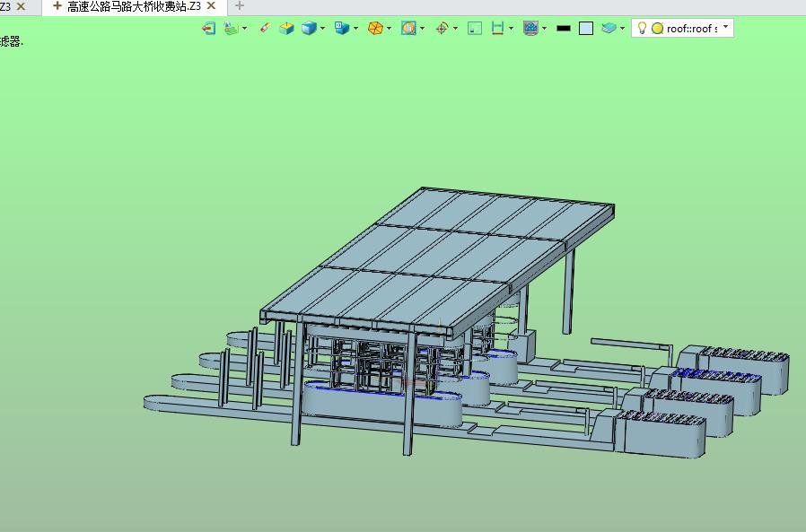Open a new tab with plus button
The image size is (806, 532).
pos(239,6)
